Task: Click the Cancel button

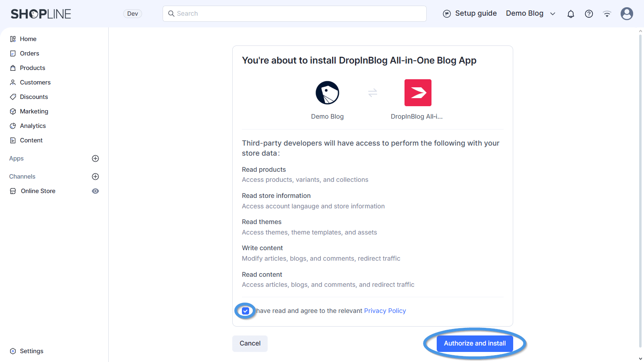Action: coord(250,343)
